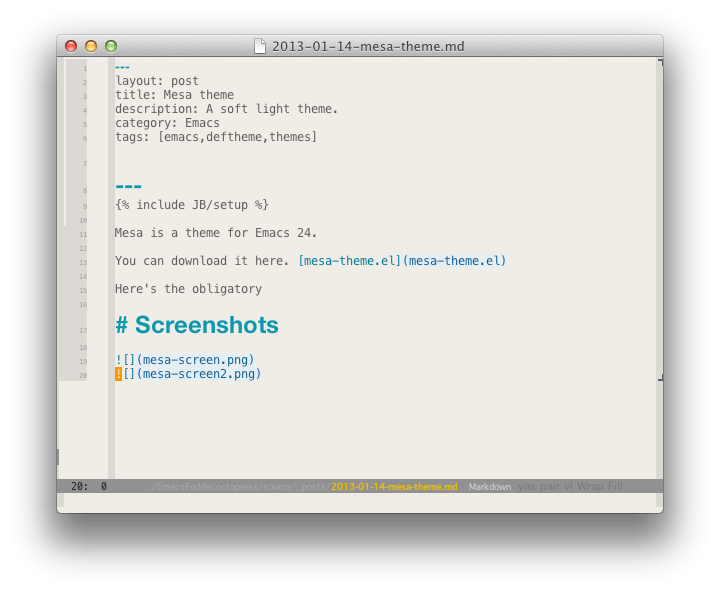The image size is (720, 592).
Task: Click the second bold --- delimiter on line 8
Action: pyautogui.click(x=129, y=186)
